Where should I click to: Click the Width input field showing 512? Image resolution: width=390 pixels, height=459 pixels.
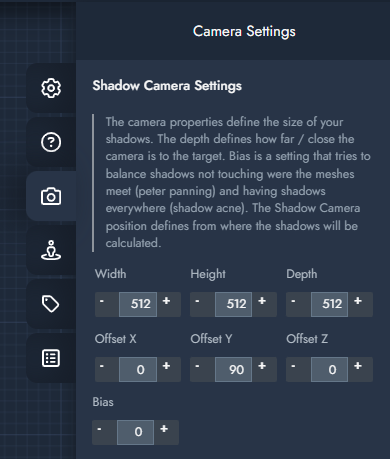click(138, 304)
